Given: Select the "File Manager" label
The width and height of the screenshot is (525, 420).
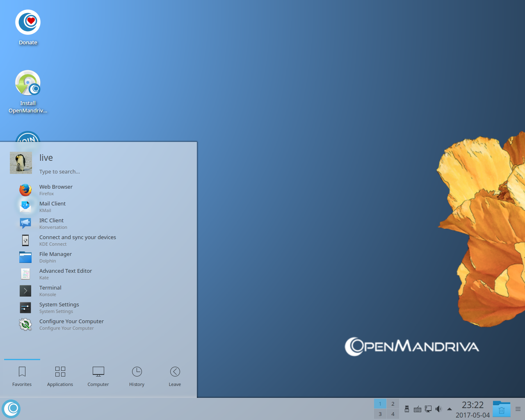Looking at the screenshot, I should [x=55, y=254].
